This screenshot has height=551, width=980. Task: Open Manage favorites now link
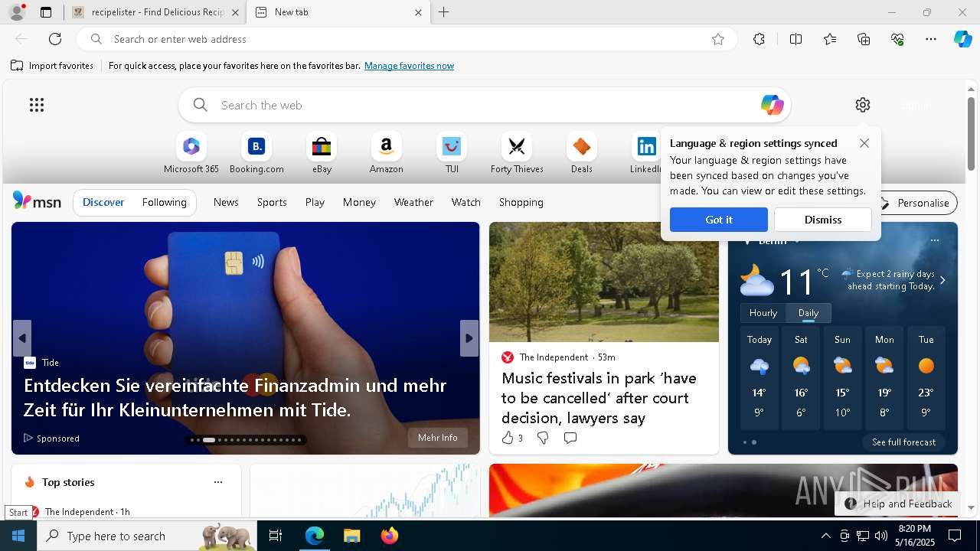tap(410, 66)
